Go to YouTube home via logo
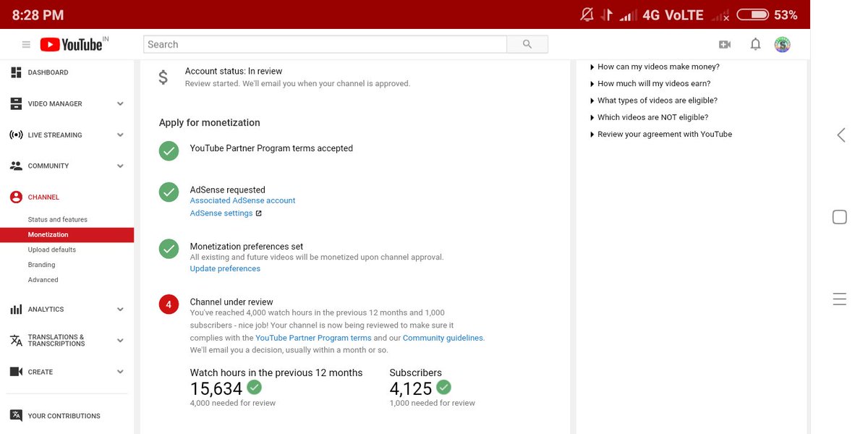The image size is (868, 434). pyautogui.click(x=72, y=44)
